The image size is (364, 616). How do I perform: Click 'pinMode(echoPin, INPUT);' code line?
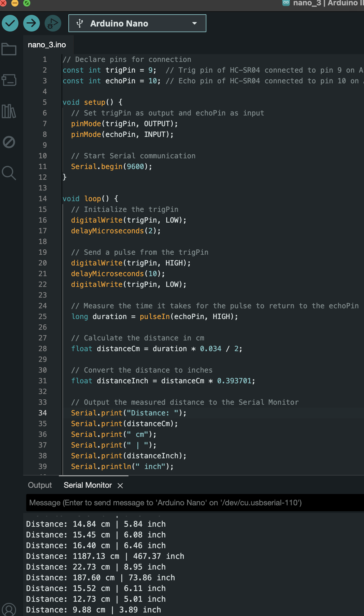pos(122,135)
